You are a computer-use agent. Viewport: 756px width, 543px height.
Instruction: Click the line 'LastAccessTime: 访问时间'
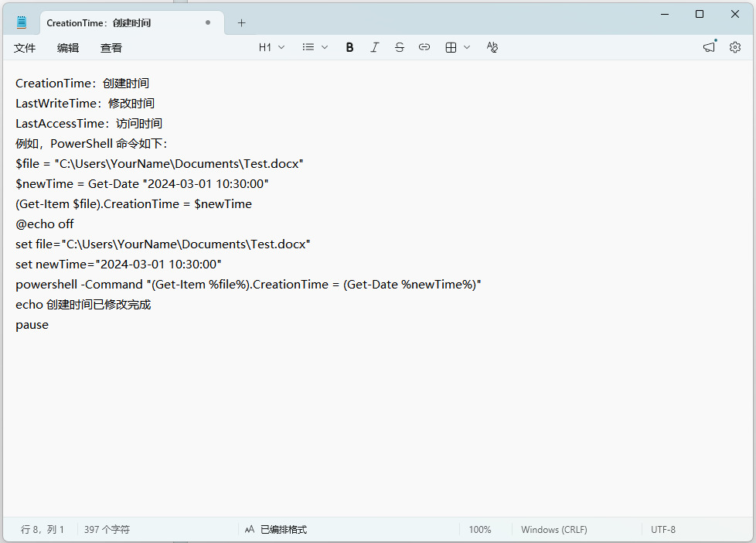point(89,124)
